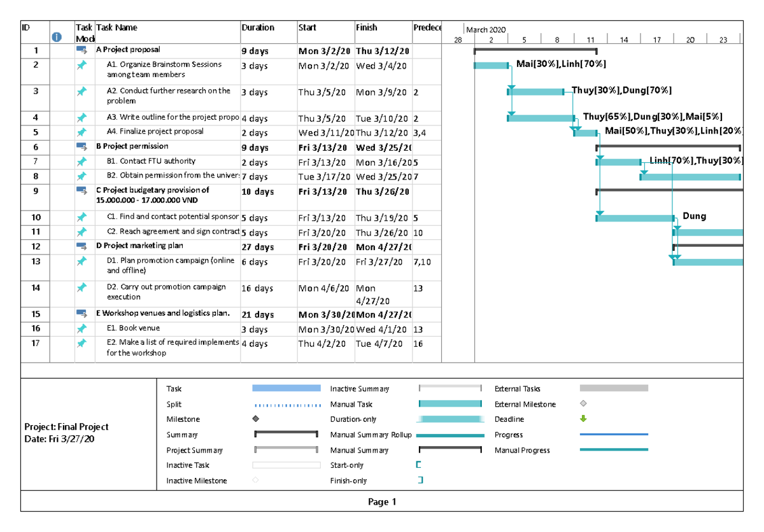Click the pushpin icon for task C1

81,217
